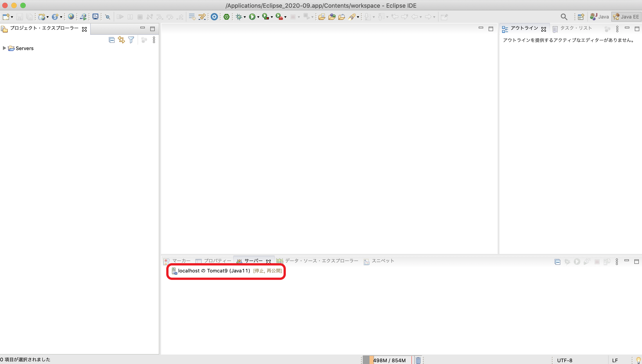Open the Coverage dropdown arrow
The image size is (642, 364).
[272, 17]
